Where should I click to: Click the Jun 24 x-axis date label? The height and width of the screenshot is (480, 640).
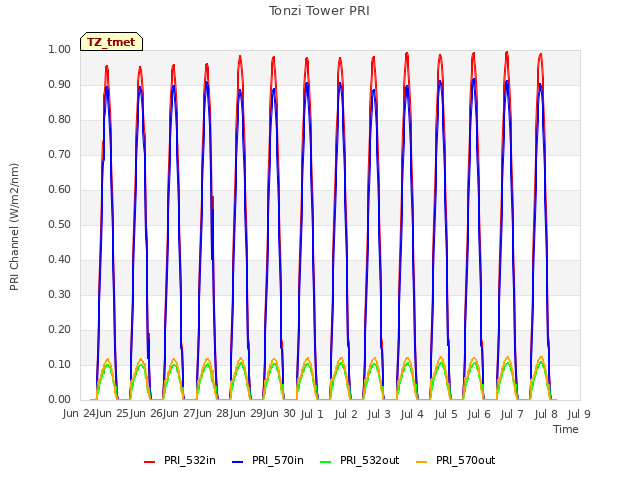tap(79, 414)
